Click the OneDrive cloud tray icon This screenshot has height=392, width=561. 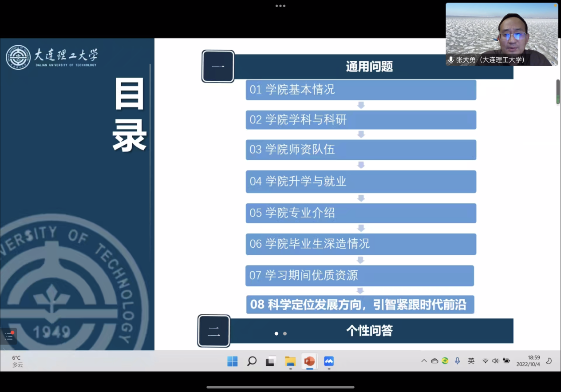click(435, 361)
